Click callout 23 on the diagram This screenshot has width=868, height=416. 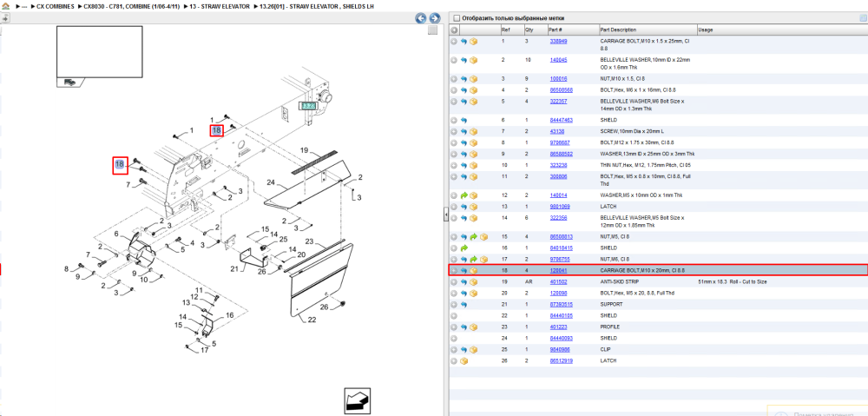[x=309, y=241]
